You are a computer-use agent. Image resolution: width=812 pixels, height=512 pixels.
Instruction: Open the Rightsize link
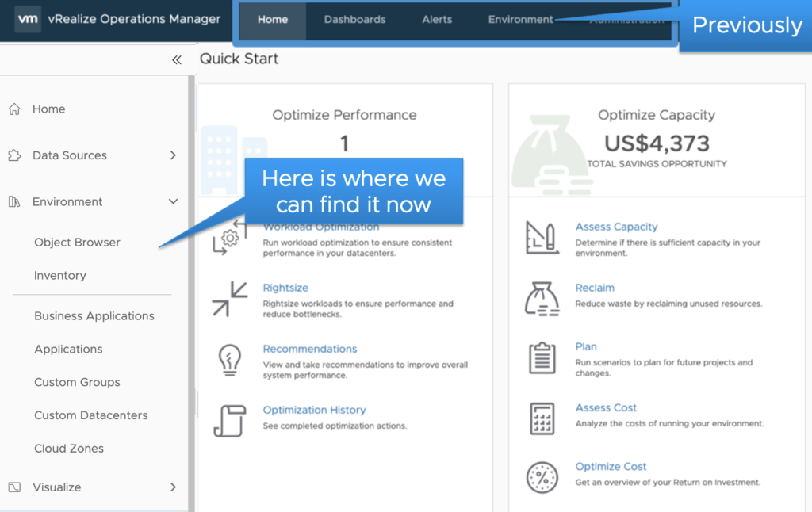coord(285,288)
